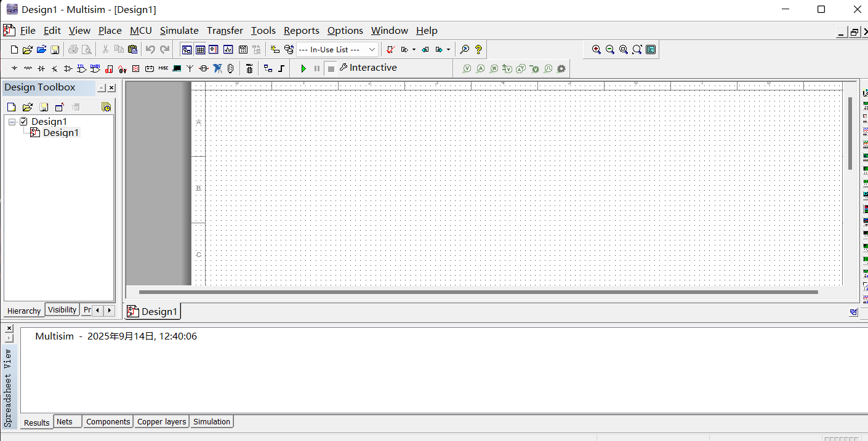The width and height of the screenshot is (868, 441).
Task: Place a TTL component
Action: coord(81,68)
